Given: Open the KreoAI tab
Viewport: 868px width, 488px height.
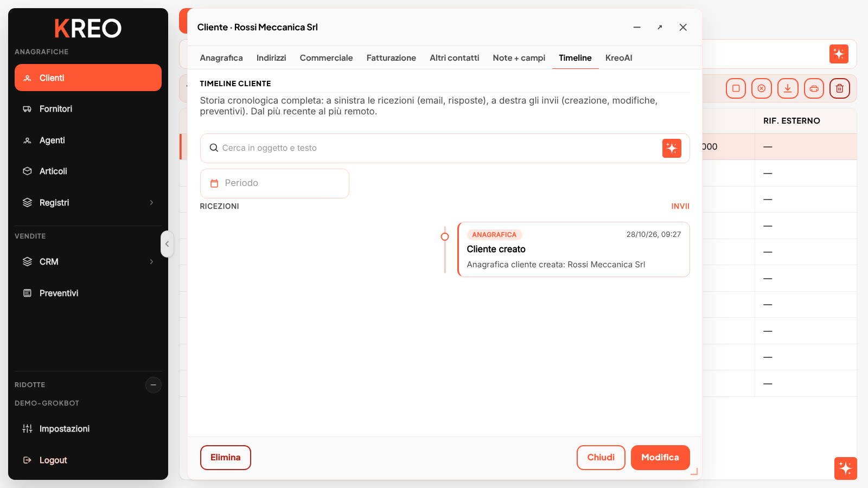Looking at the screenshot, I should tap(619, 58).
